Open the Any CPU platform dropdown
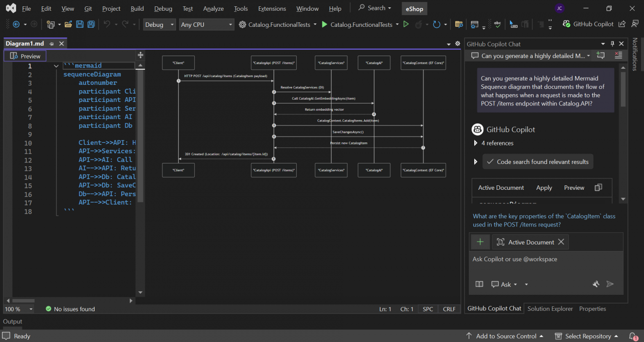644x342 pixels. (206, 24)
